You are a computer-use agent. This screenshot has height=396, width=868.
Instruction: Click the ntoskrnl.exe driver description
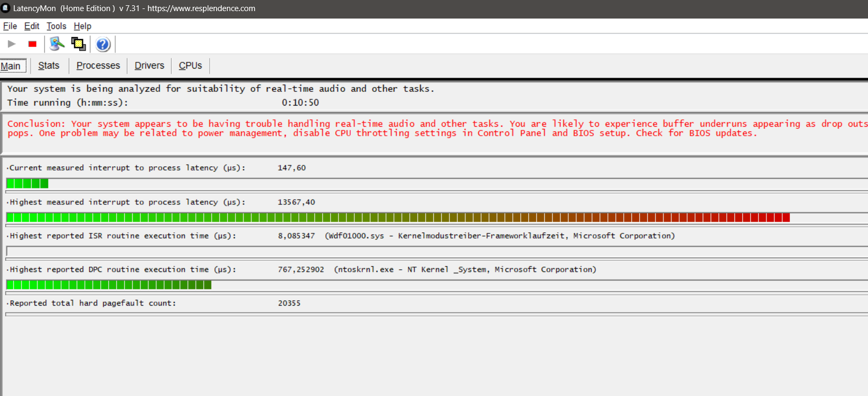tap(465, 269)
